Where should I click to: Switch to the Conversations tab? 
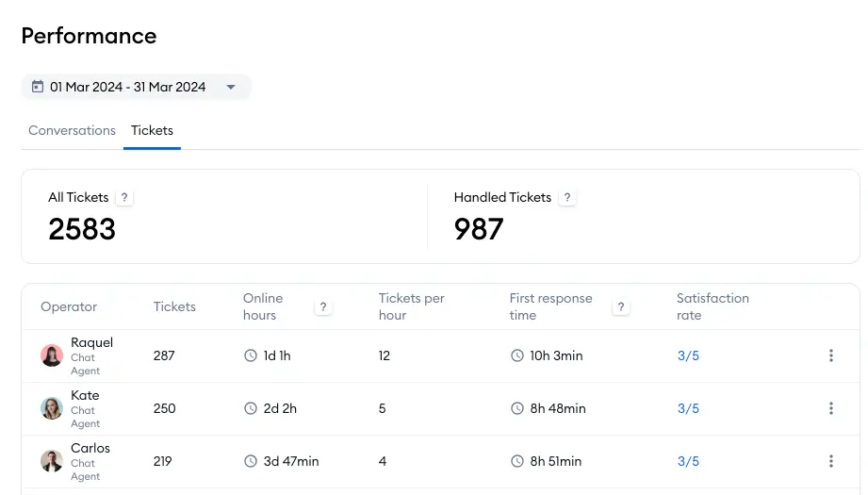coord(72,130)
